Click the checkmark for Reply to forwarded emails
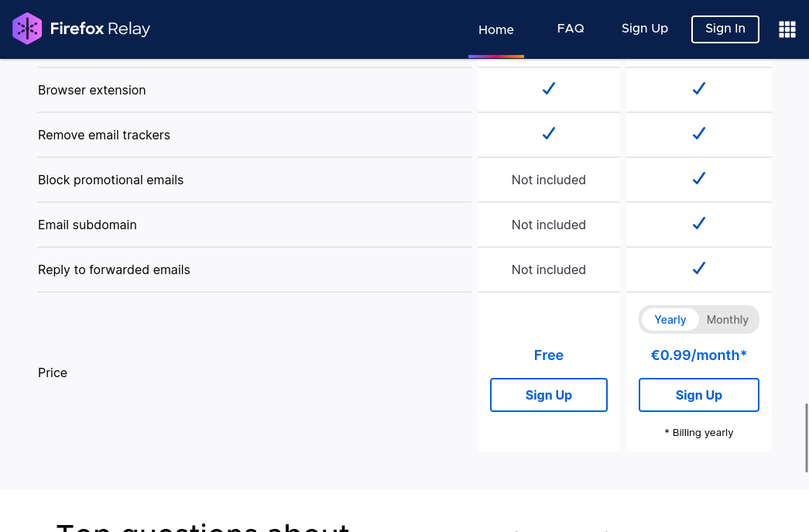 698,268
